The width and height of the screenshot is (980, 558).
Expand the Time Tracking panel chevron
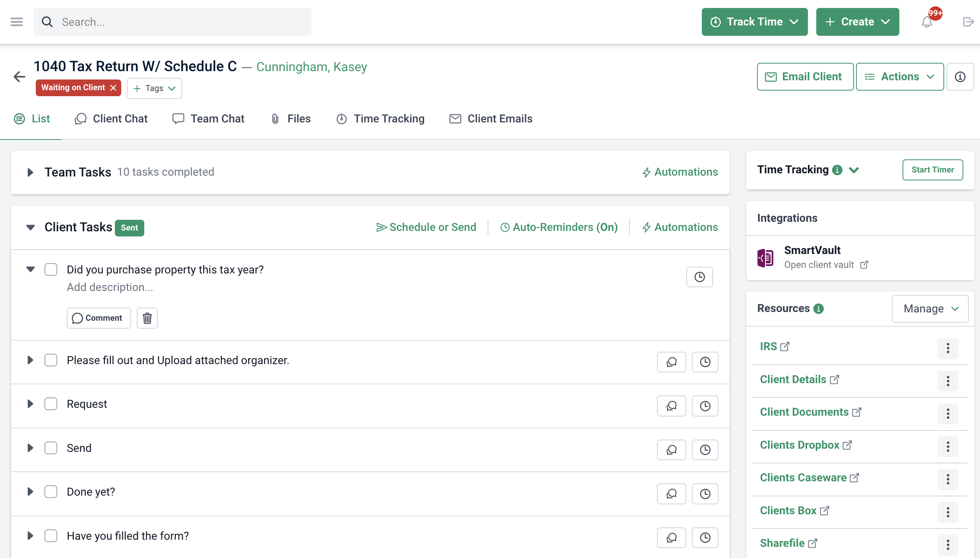coord(854,170)
